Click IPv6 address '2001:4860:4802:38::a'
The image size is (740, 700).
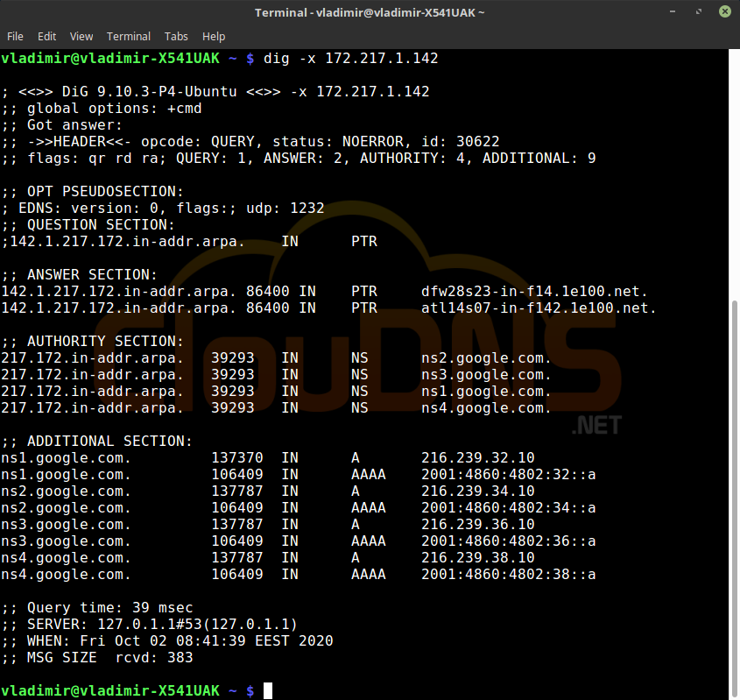coord(508,574)
